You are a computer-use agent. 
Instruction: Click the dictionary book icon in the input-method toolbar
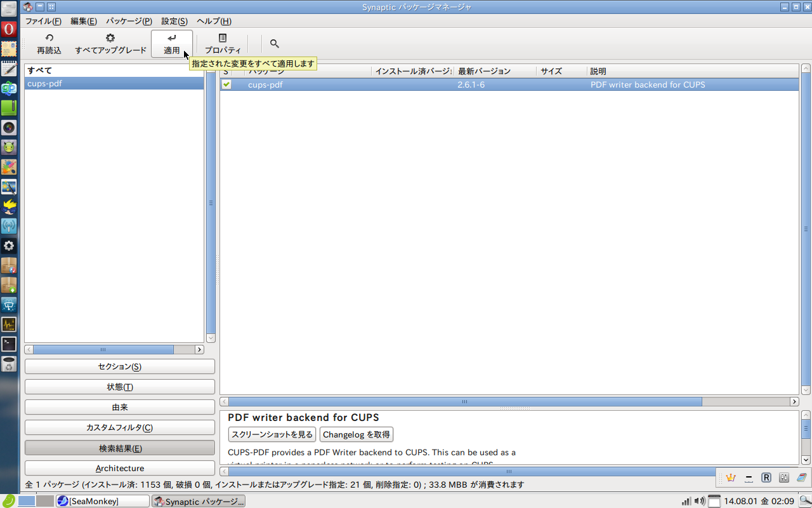point(801,478)
